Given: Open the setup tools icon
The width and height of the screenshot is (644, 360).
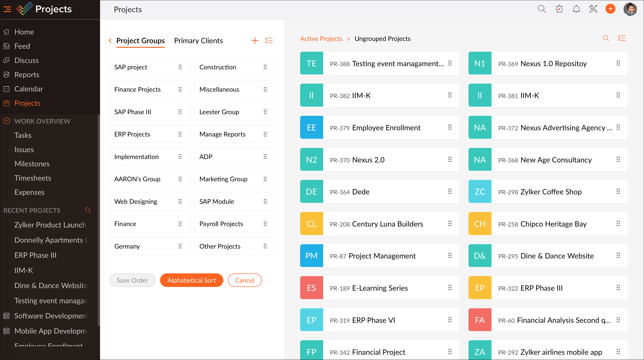Looking at the screenshot, I should pyautogui.click(x=593, y=9).
